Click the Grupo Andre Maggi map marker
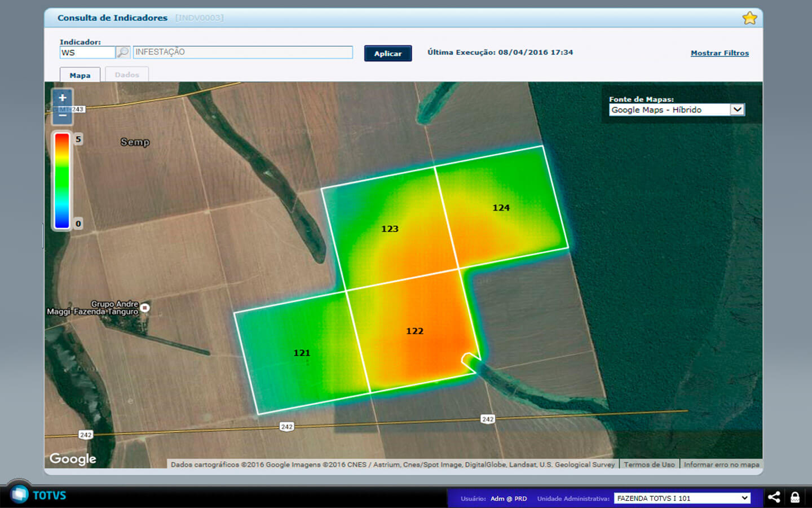The image size is (812, 508). click(145, 308)
